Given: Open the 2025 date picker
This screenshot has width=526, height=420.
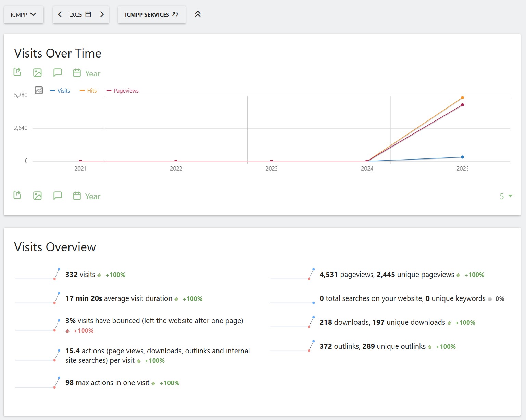Looking at the screenshot, I should pos(80,15).
